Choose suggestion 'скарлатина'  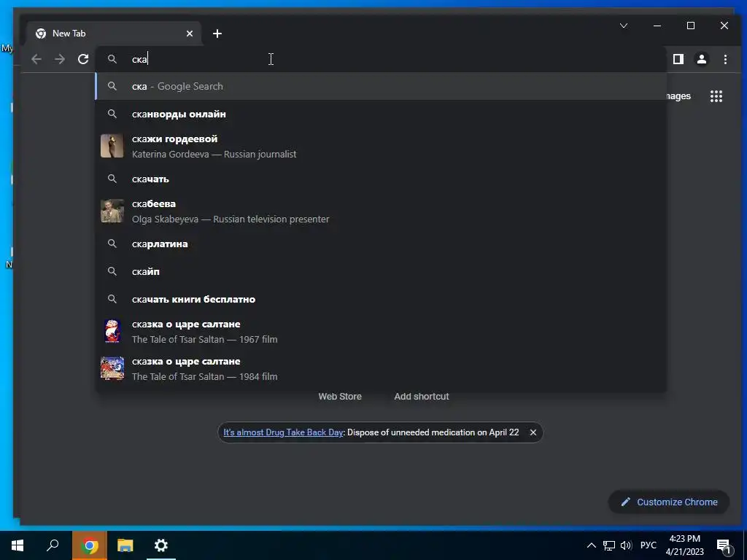point(381,244)
